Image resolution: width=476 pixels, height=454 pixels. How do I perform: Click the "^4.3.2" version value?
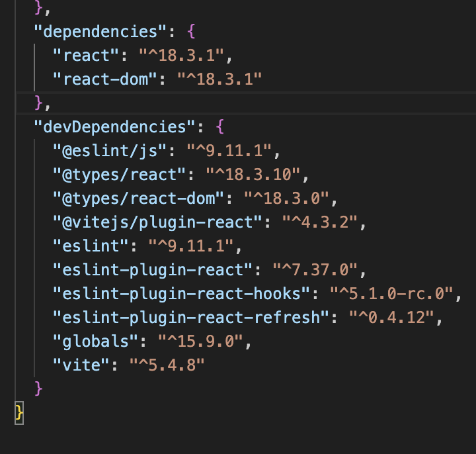pos(320,222)
